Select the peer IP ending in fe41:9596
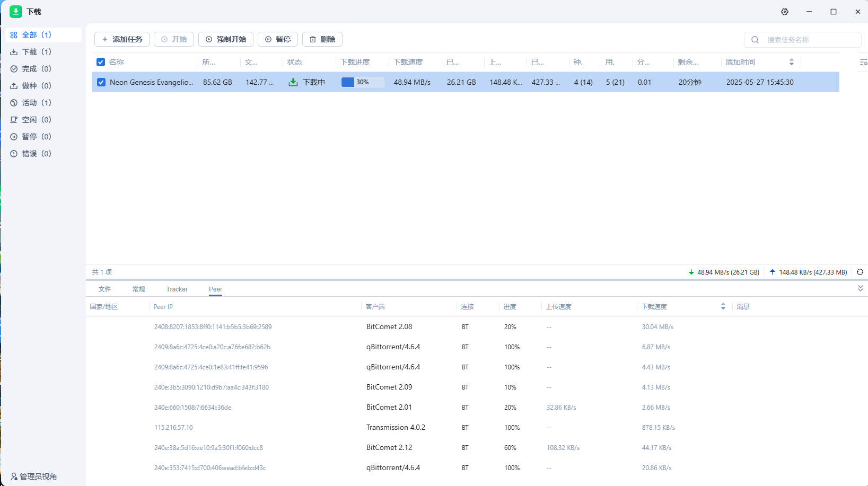868x486 pixels. [211, 367]
